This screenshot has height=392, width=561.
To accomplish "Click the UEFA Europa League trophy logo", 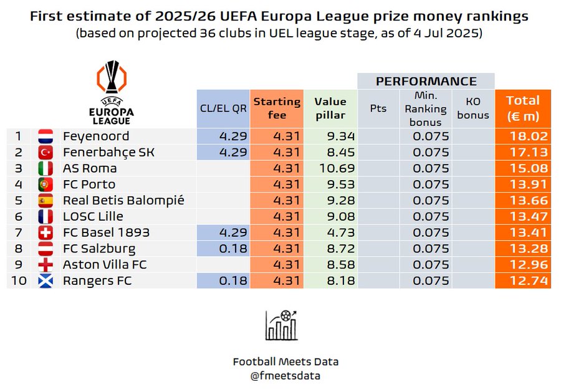I will [111, 92].
